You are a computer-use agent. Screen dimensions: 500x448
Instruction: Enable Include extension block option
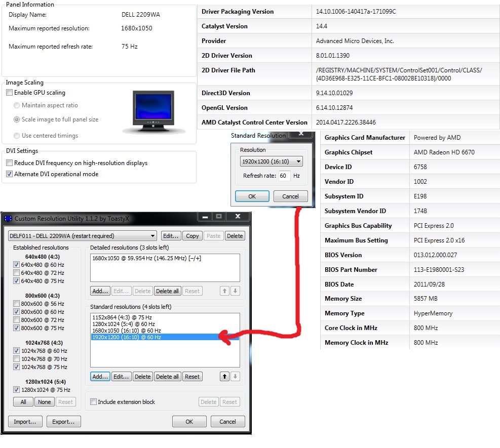coord(93,402)
